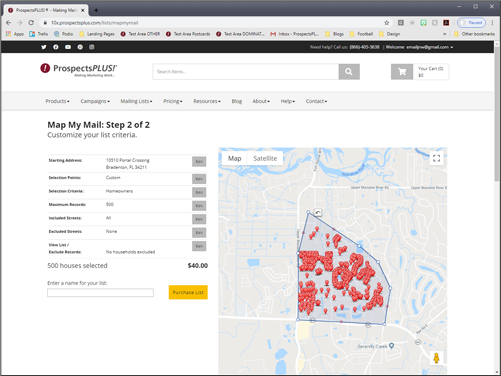Open the Pinterest social icon
The width and height of the screenshot is (501, 376).
pyautogui.click(x=80, y=47)
